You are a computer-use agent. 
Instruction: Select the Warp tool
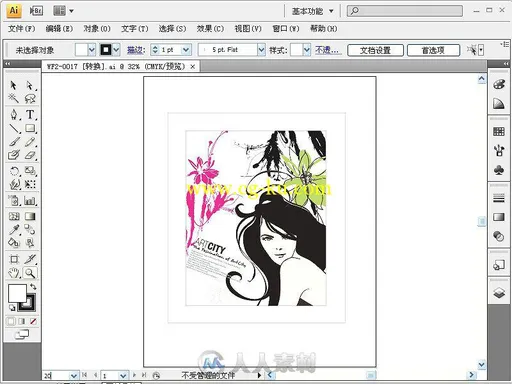pyautogui.click(x=14, y=184)
